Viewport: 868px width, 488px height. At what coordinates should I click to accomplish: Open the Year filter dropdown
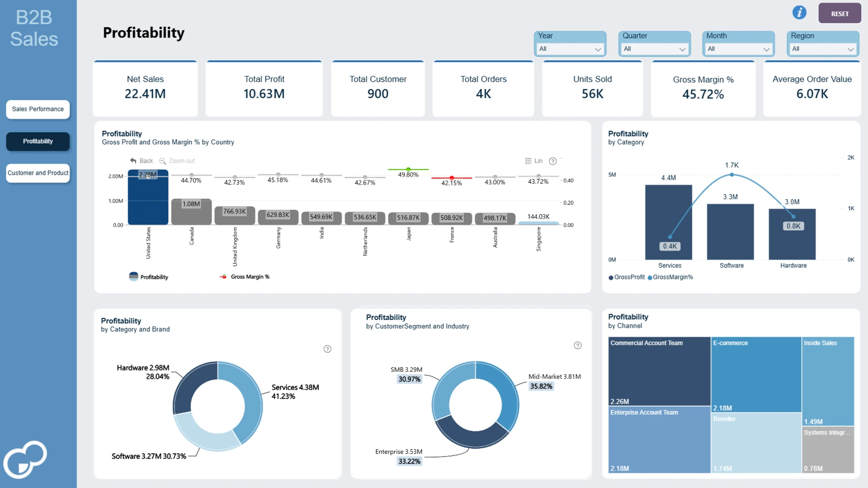[570, 49]
